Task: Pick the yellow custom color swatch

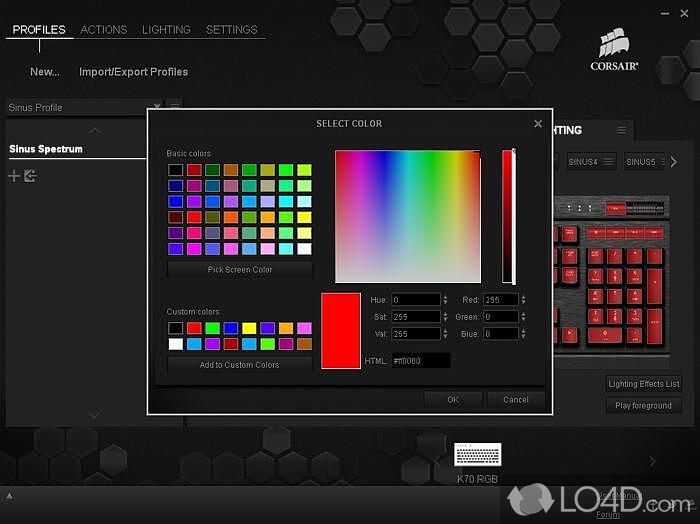Action: [249, 328]
